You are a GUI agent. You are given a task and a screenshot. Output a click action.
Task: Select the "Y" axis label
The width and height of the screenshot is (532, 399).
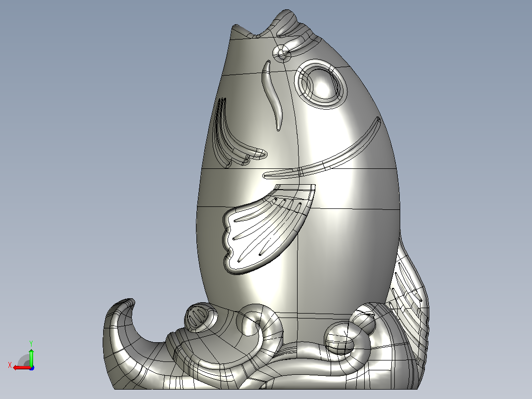point(31,344)
